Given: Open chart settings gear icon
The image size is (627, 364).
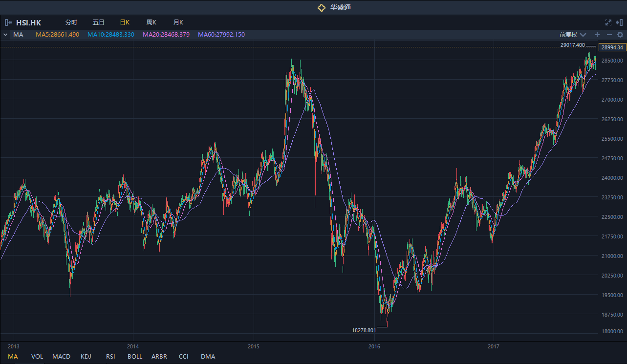Looking at the screenshot, I should [x=620, y=35].
